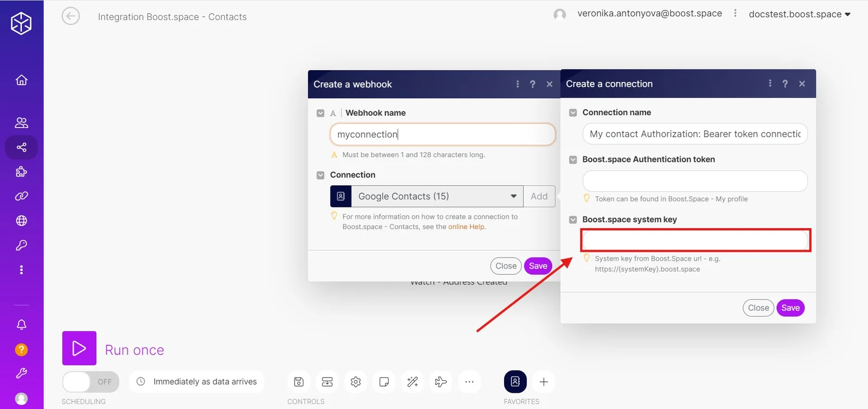The width and height of the screenshot is (868, 409).
Task: Toggle the Connection name checkbox
Action: pos(573,112)
